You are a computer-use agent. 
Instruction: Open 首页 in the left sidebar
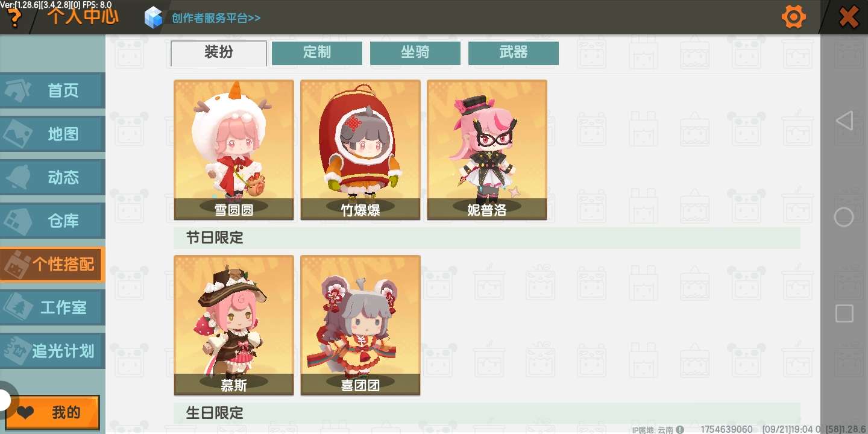pos(52,91)
